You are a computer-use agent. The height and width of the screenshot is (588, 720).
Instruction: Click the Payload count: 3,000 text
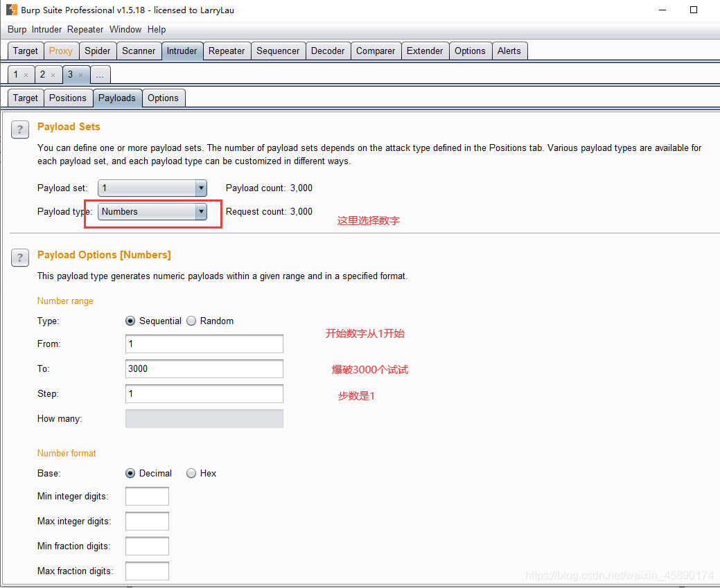[x=269, y=188]
